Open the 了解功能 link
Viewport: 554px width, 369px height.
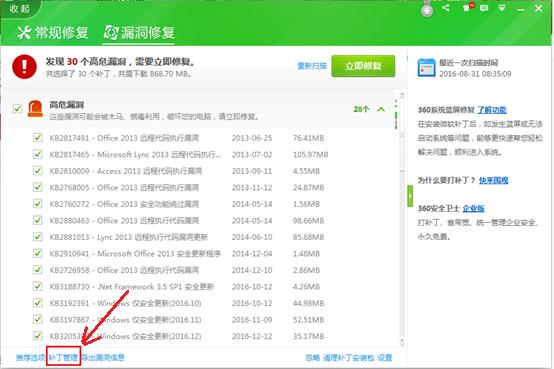[x=492, y=110]
